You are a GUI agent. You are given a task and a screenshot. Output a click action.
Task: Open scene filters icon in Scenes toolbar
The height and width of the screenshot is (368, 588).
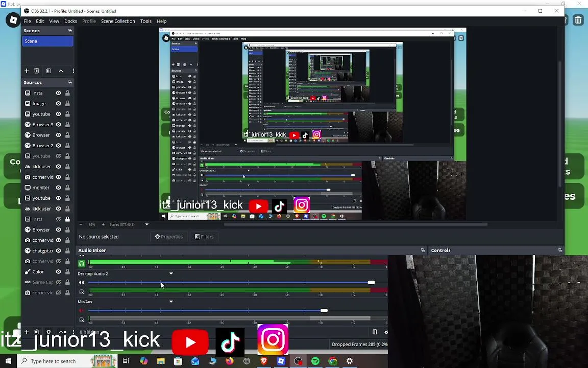[48, 71]
